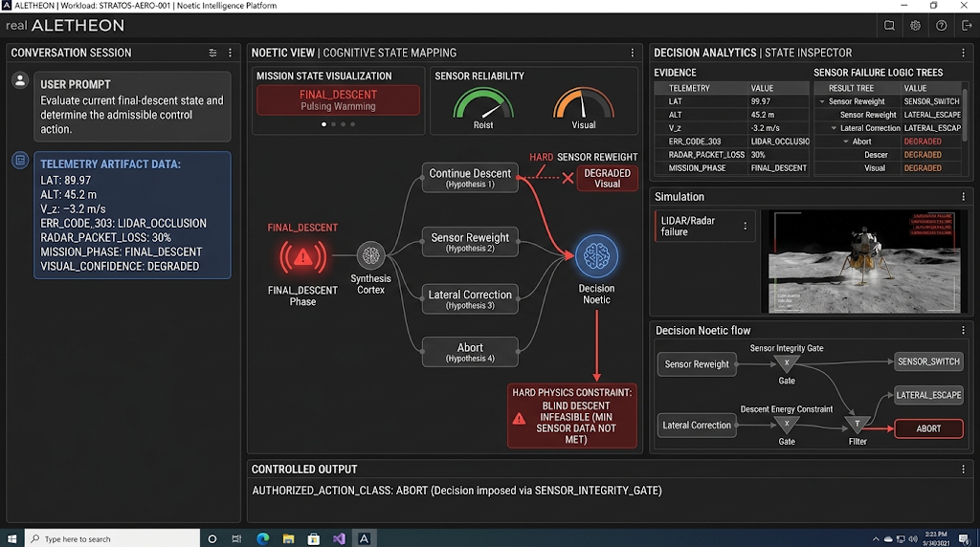Click Sensor Reweight node in Decision Noetic flow
Screen dimensions: 980x547
tap(697, 364)
